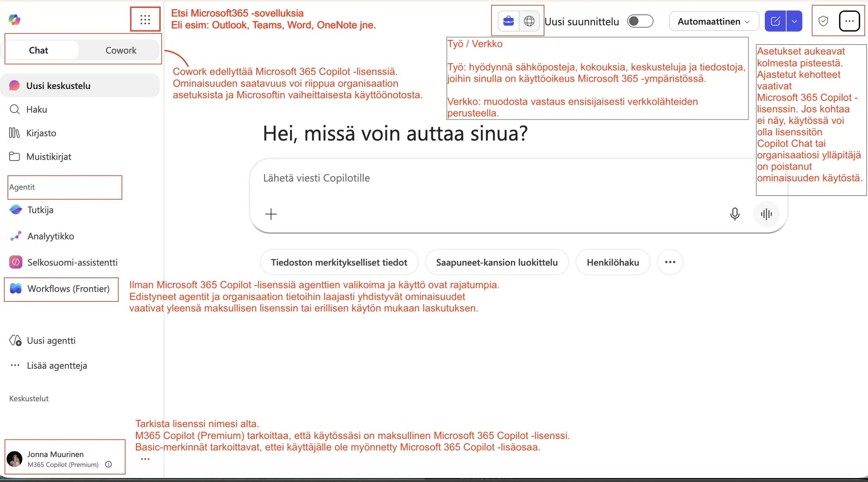Click the green shield protection icon

tap(823, 21)
